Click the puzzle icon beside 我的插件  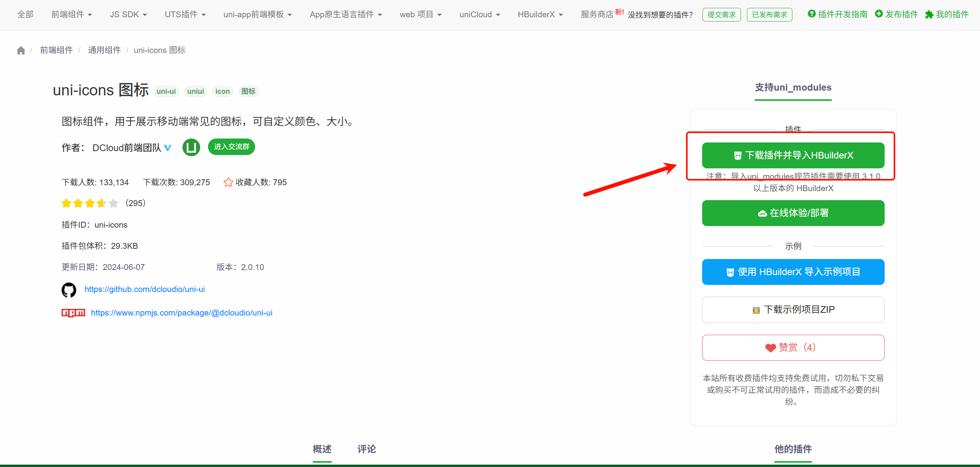coord(929,15)
